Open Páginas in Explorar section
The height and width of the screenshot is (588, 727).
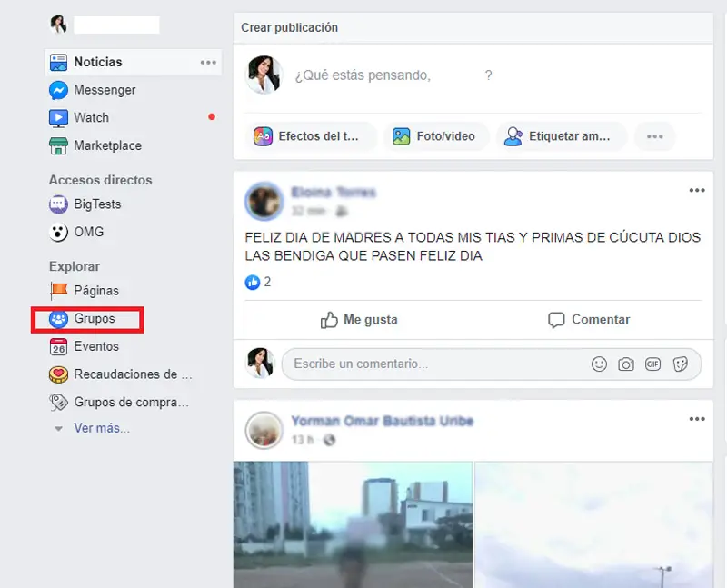96,291
